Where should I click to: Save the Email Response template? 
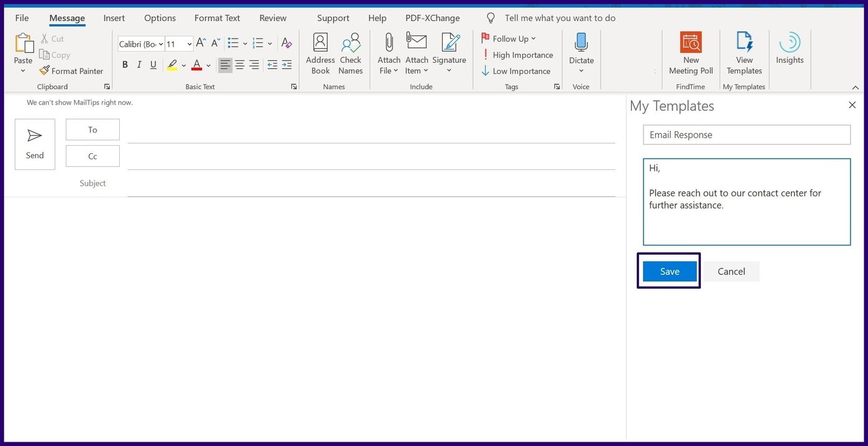tap(668, 271)
